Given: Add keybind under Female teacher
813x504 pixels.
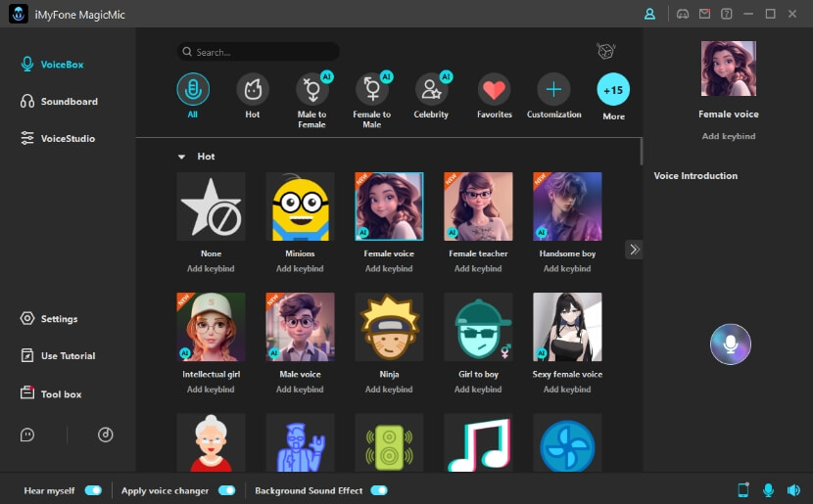Looking at the screenshot, I should coord(479,268).
